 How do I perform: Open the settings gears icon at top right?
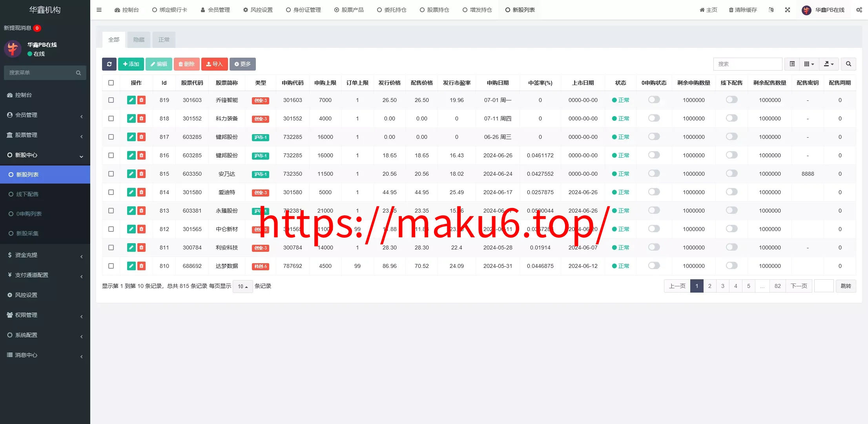click(859, 10)
